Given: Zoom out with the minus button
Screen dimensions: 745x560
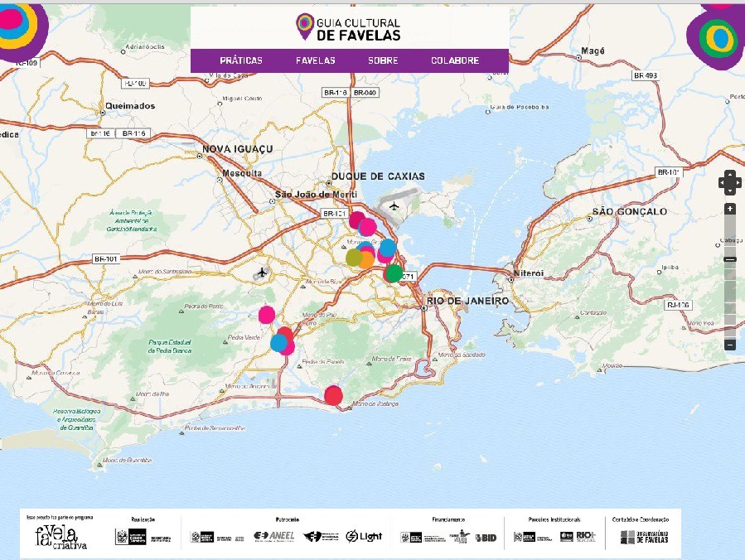Looking at the screenshot, I should tap(730, 345).
